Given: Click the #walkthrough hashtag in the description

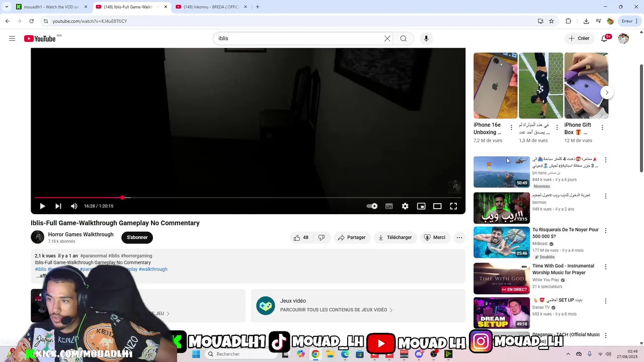Looking at the screenshot, I should click(x=153, y=269).
